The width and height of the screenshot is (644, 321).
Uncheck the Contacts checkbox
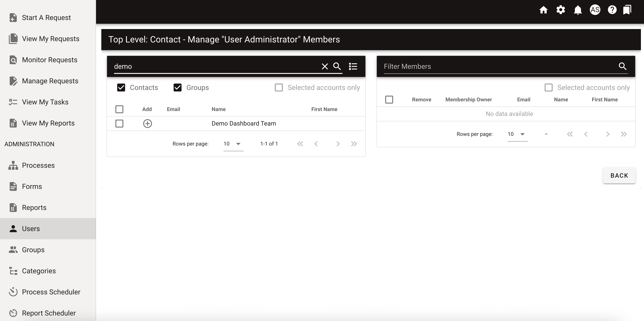pos(121,88)
